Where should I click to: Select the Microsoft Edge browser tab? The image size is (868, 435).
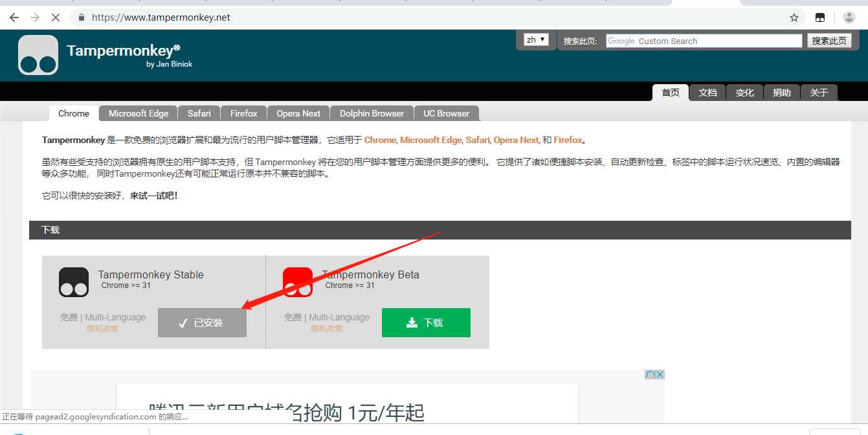[x=139, y=113]
